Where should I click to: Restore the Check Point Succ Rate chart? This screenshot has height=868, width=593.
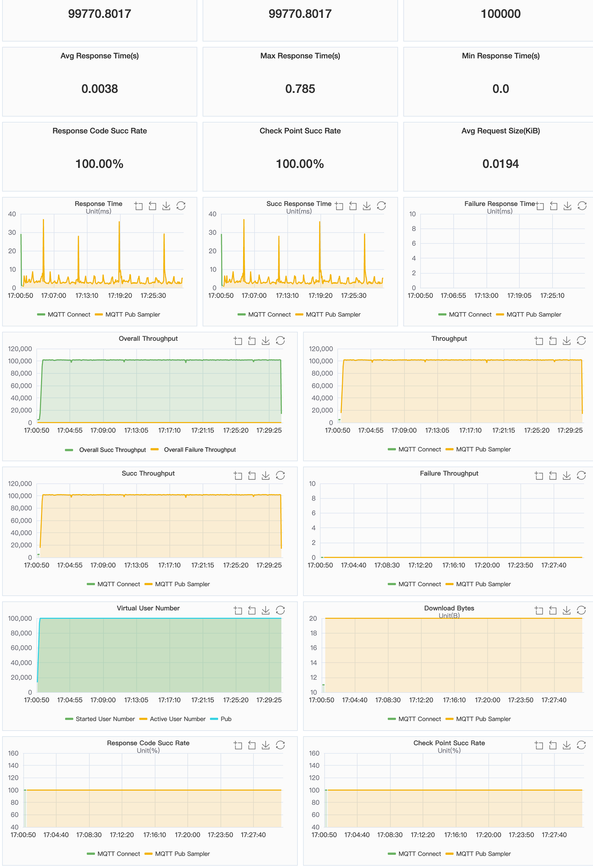pos(581,745)
